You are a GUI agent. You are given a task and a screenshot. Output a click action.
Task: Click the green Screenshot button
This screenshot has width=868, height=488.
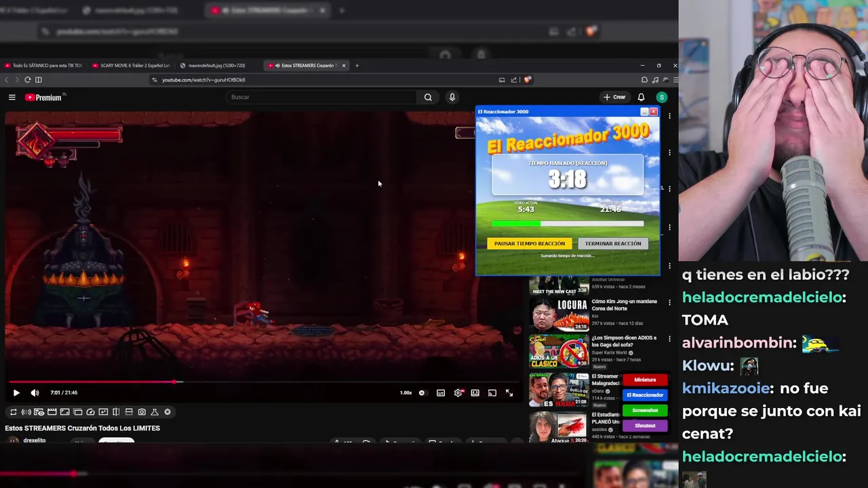645,410
